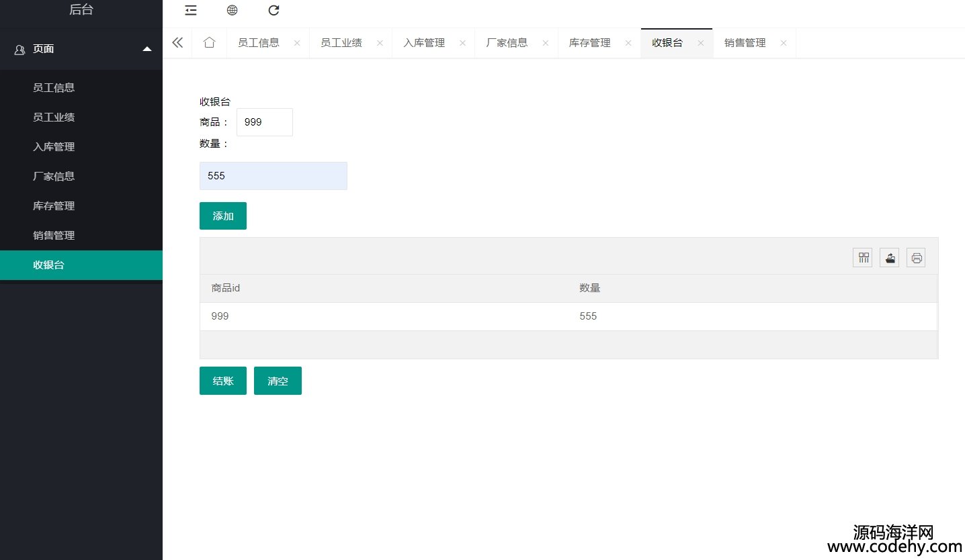Image resolution: width=965 pixels, height=560 pixels.
Task: Click the 清空 clear button
Action: (x=278, y=381)
